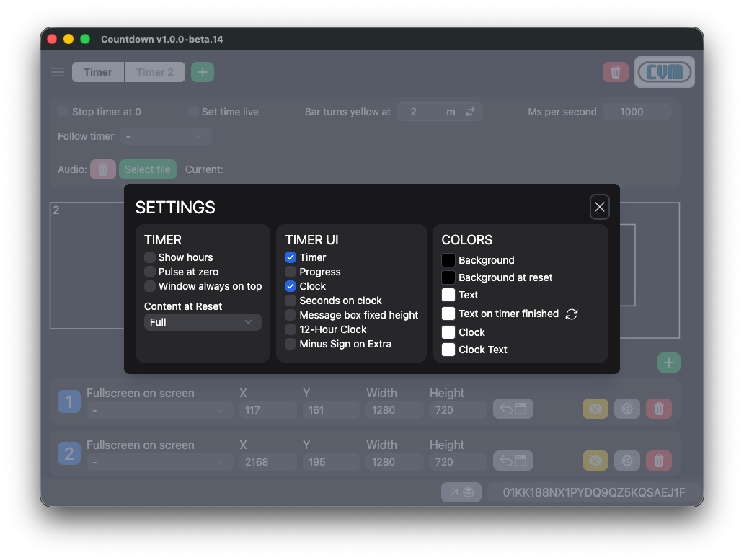Viewport: 744px width, 560px height.
Task: Click the CVM logo button
Action: (664, 72)
